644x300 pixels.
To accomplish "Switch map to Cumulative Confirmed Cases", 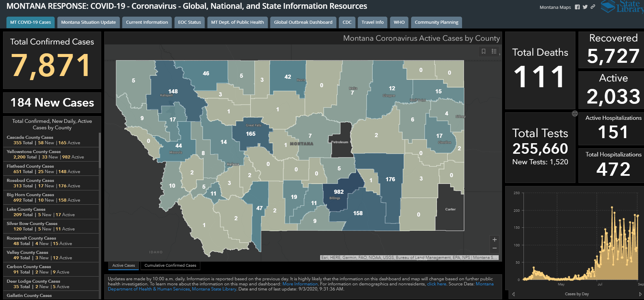I will pos(170,265).
